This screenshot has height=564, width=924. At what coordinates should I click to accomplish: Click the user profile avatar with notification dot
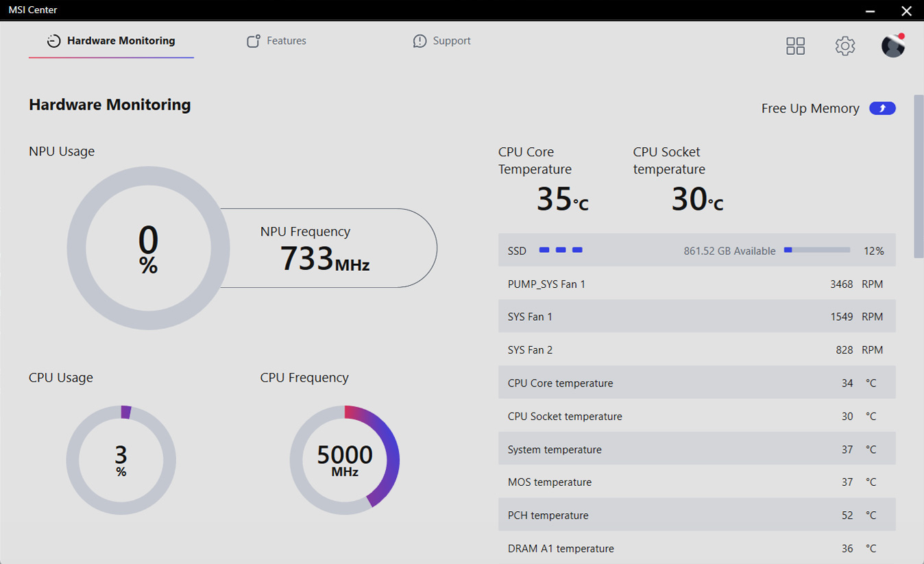[893, 46]
